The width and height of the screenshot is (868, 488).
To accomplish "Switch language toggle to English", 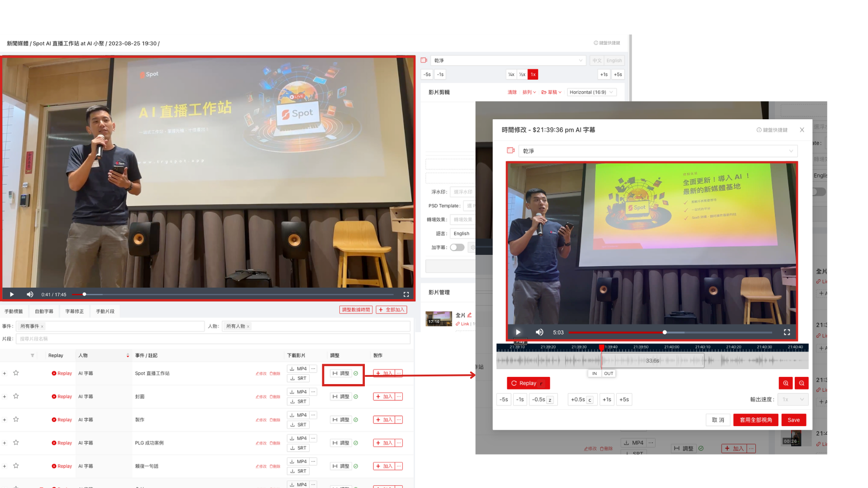I will pyautogui.click(x=614, y=60).
